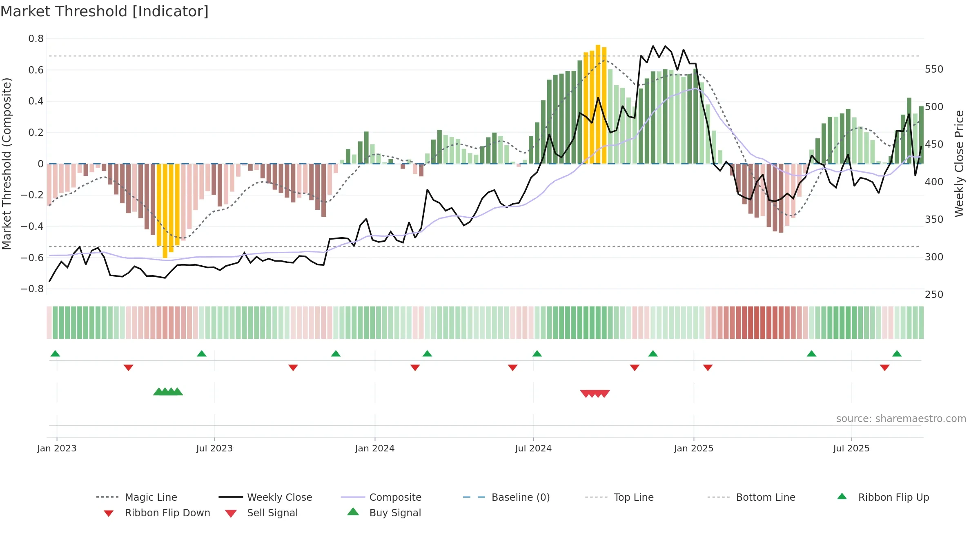
Task: Click the Ribbon Flip Up triangle in mid-November 2024
Action: point(653,353)
